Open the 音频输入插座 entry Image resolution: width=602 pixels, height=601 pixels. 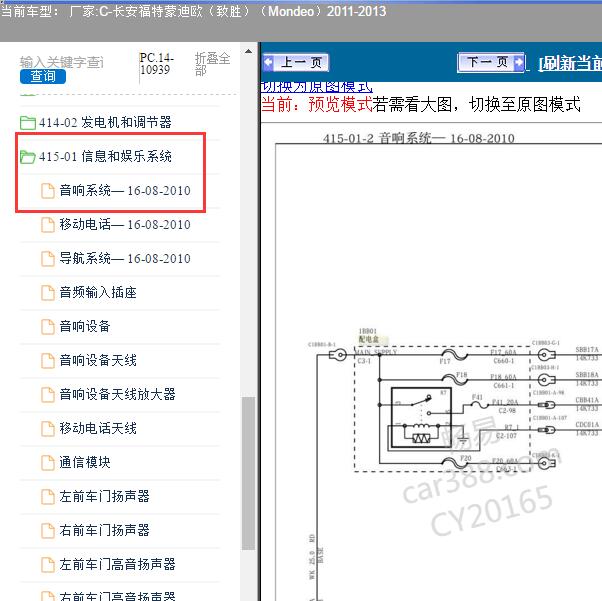coord(98,293)
